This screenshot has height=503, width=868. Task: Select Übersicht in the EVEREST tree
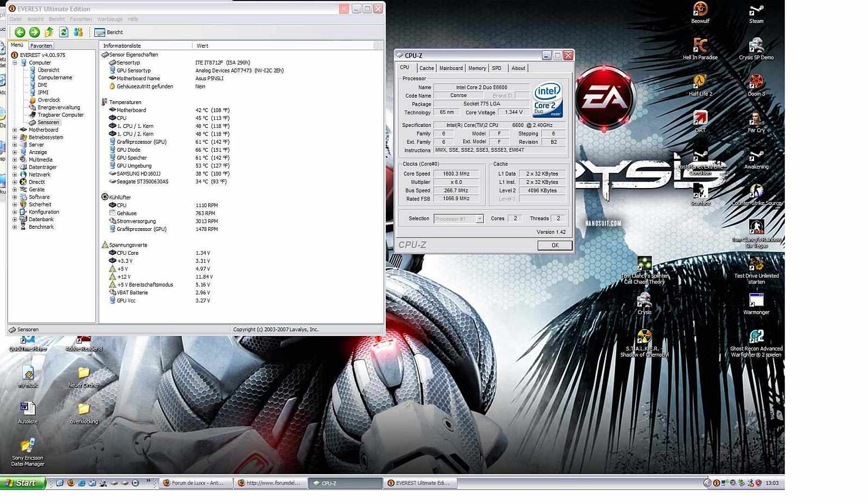(48, 70)
